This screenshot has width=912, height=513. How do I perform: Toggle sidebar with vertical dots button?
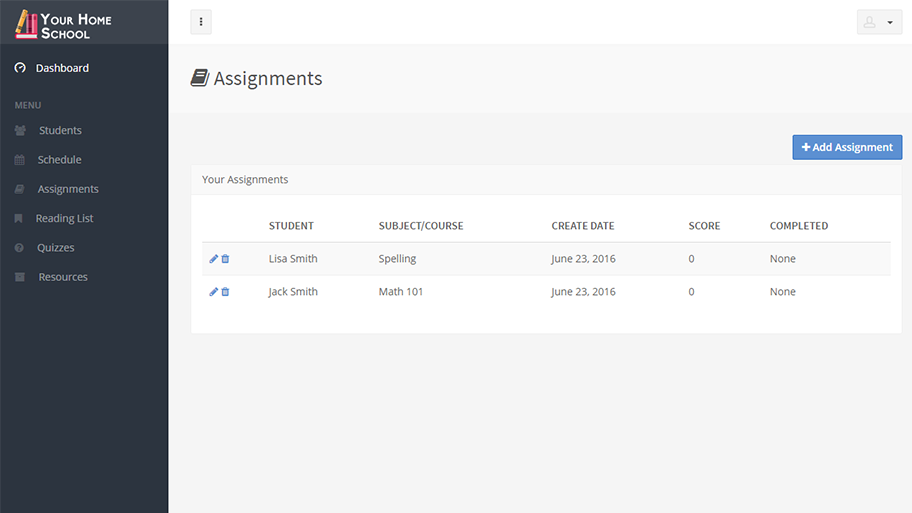tap(201, 22)
